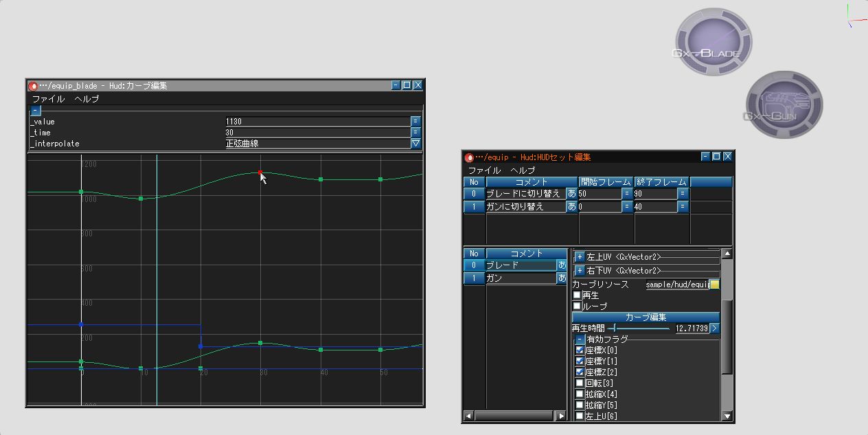Click the 終了フレーム column header
This screenshot has width=868, height=435.
[661, 182]
